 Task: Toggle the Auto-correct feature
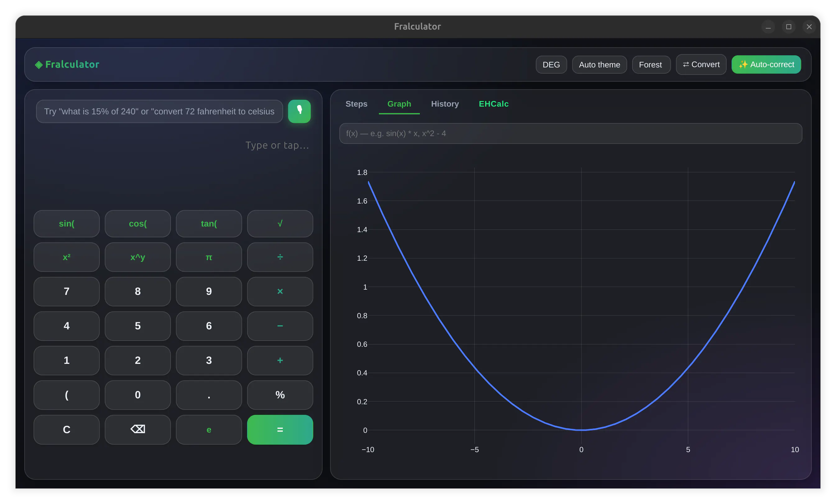click(766, 64)
